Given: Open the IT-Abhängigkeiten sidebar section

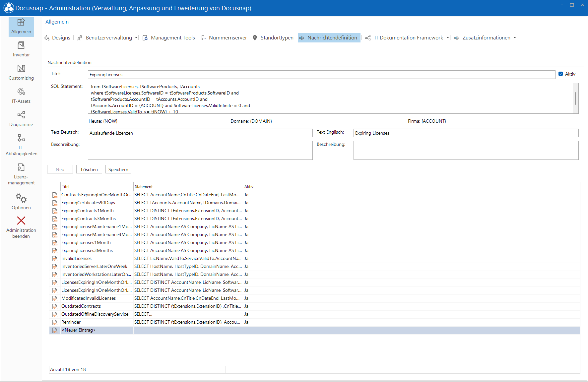Looking at the screenshot, I should pos(21,145).
